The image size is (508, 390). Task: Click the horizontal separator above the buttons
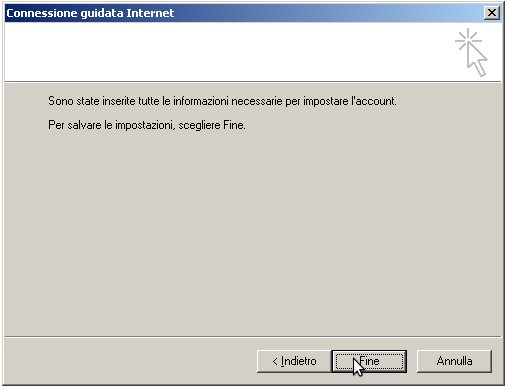click(253, 337)
